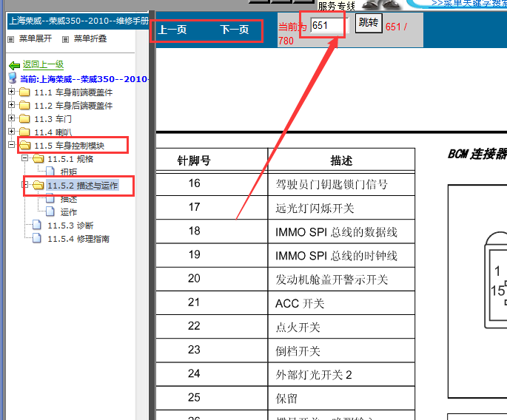Click cell 发动机舱盖开警示开关
This screenshot has width=507, height=420.
341,280
